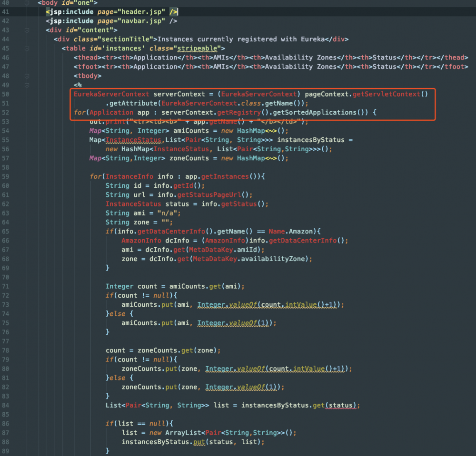Click the "header.jsp" string on line 41

click(x=141, y=12)
